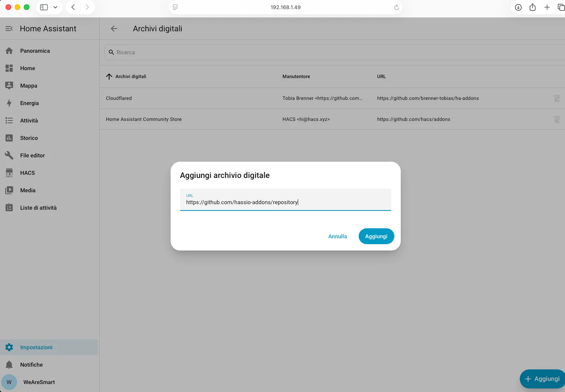Image resolution: width=565 pixels, height=392 pixels.
Task: Navigate back in Safari
Action: pyautogui.click(x=73, y=7)
